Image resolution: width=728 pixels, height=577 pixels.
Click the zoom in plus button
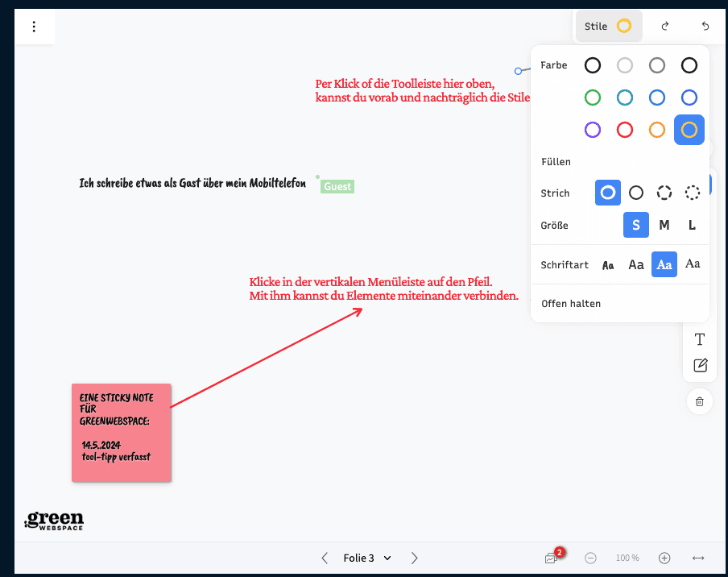click(x=664, y=558)
